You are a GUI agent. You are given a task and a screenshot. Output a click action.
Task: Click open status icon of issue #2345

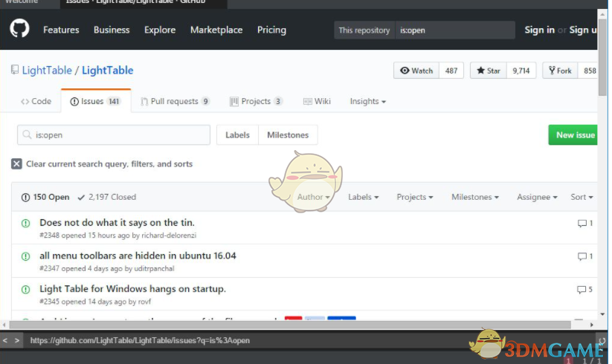click(x=26, y=290)
